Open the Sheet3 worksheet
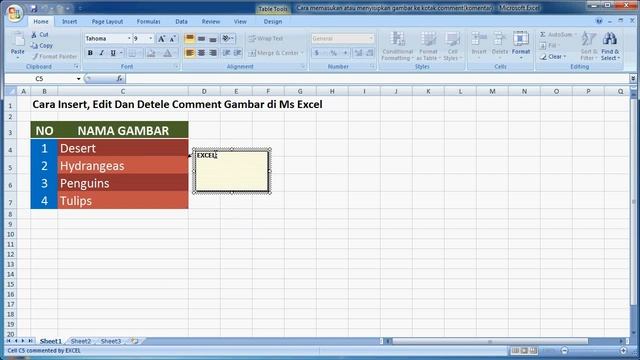 pyautogui.click(x=111, y=341)
